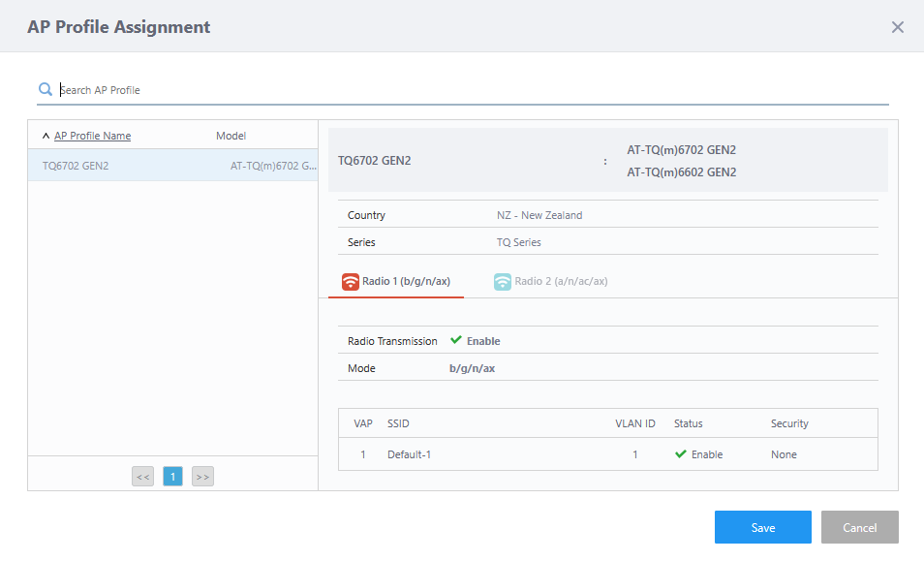The height and width of the screenshot is (561, 924).
Task: Click the Security column header
Action: tap(789, 423)
